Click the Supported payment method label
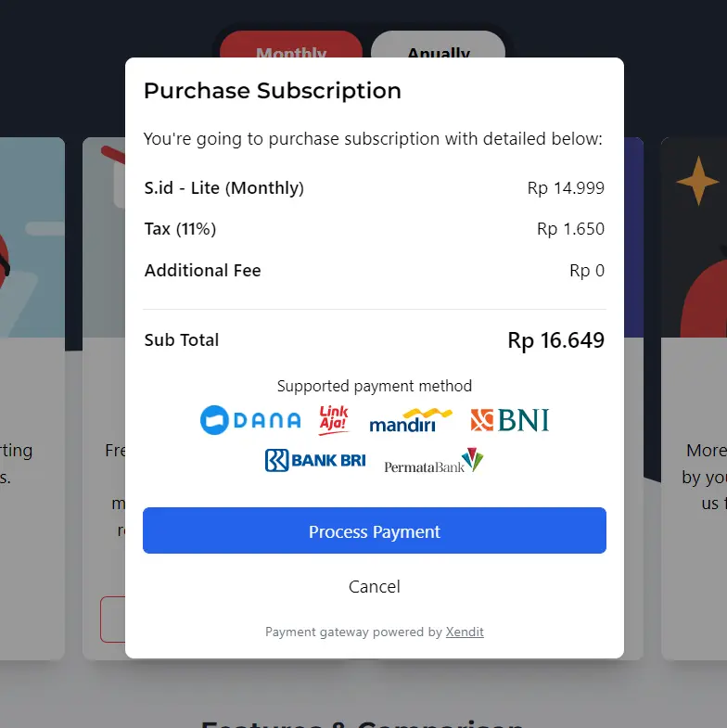This screenshot has height=728, width=727. pos(375,386)
